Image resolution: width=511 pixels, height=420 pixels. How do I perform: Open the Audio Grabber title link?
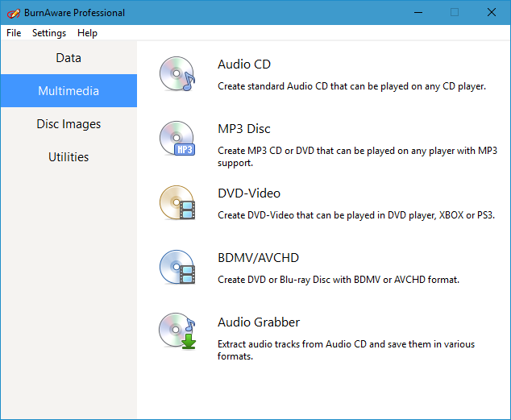click(259, 322)
